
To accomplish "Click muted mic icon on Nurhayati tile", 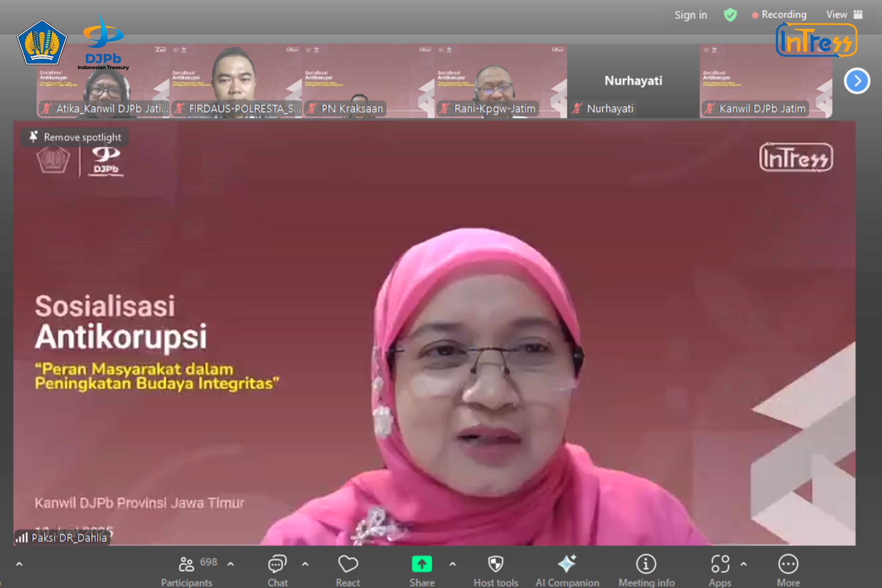I will point(577,108).
